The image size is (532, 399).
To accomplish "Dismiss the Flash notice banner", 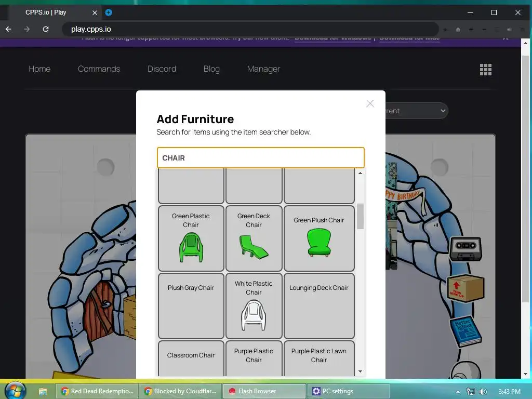I will 506,38.
